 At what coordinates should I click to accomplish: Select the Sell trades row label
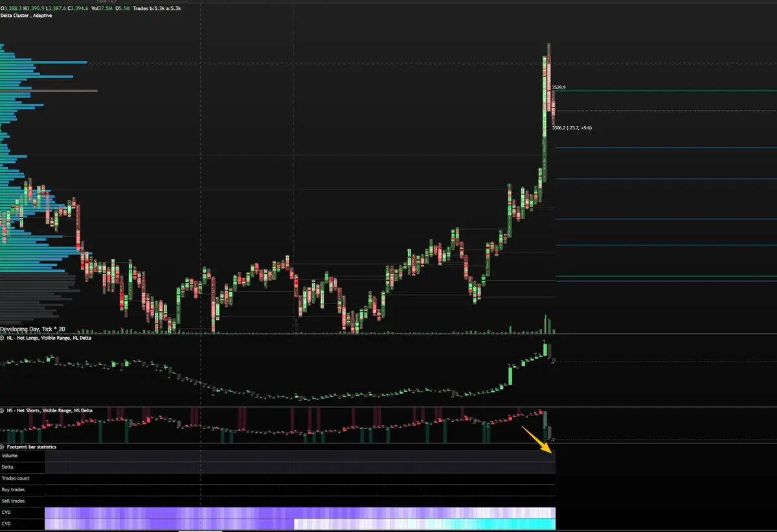pos(14,501)
